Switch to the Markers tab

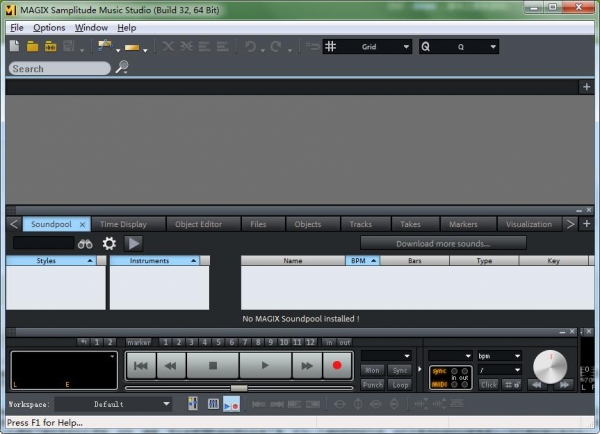468,224
